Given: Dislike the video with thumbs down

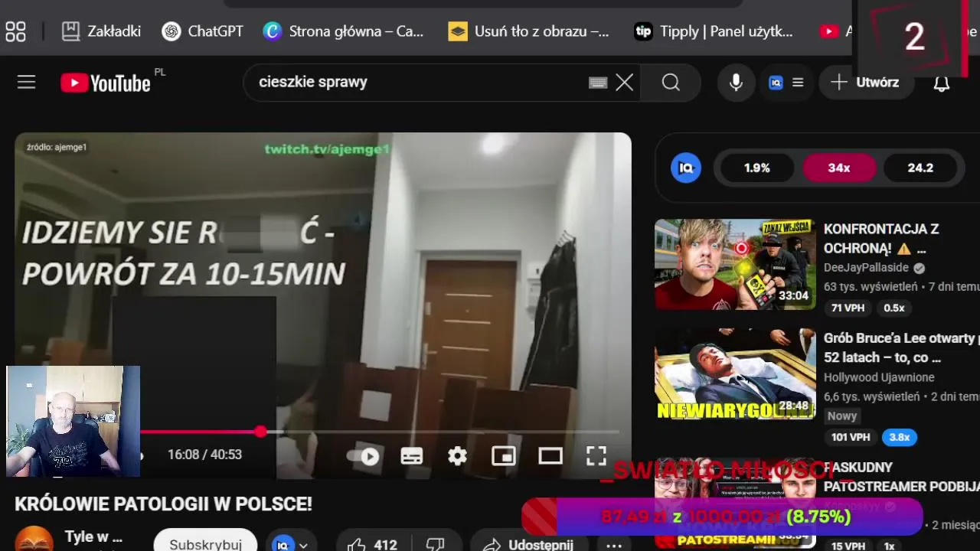Looking at the screenshot, I should [x=435, y=545].
